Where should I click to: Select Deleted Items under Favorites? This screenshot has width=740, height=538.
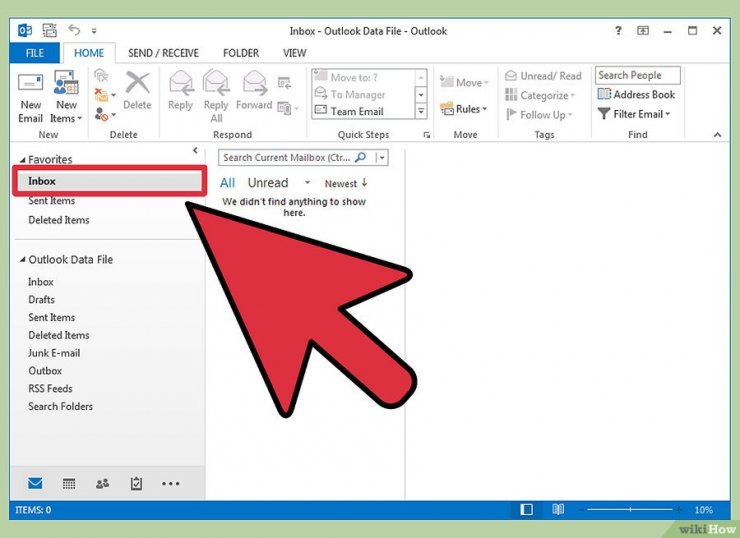coord(59,220)
